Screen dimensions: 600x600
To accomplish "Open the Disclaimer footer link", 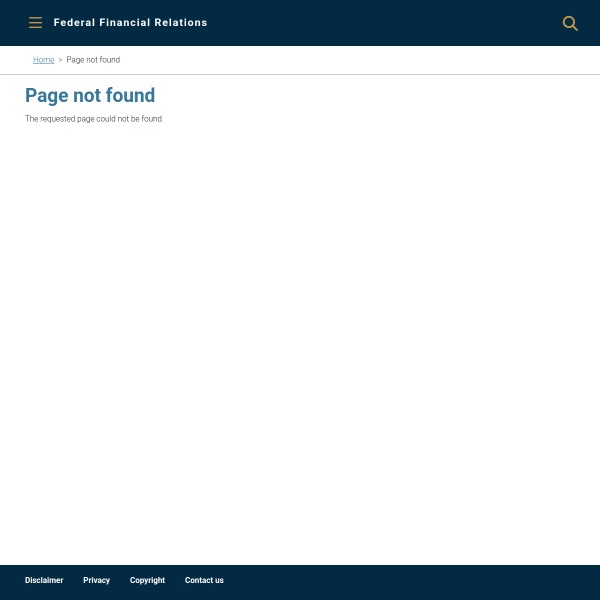I will (x=44, y=580).
